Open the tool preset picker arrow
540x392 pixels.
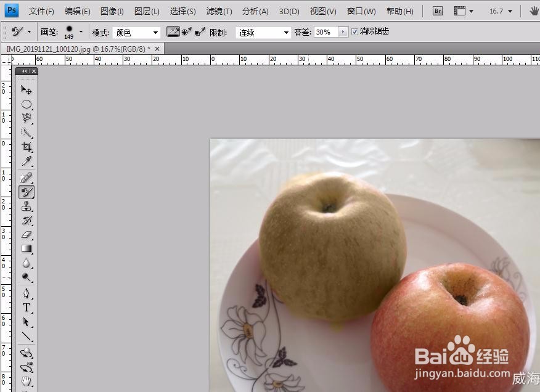[29, 31]
